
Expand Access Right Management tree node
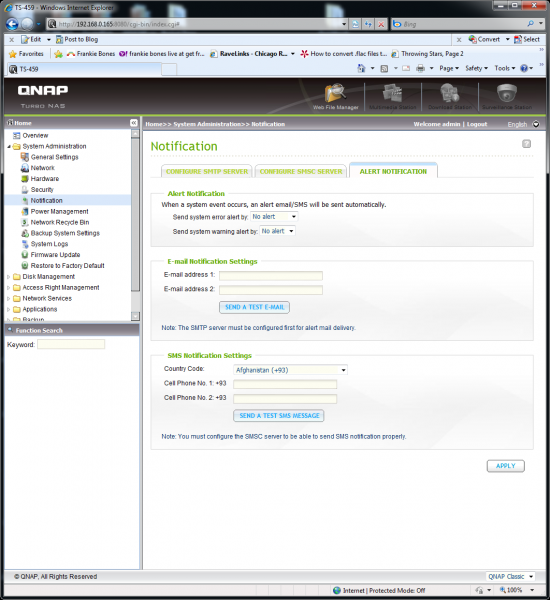8,288
